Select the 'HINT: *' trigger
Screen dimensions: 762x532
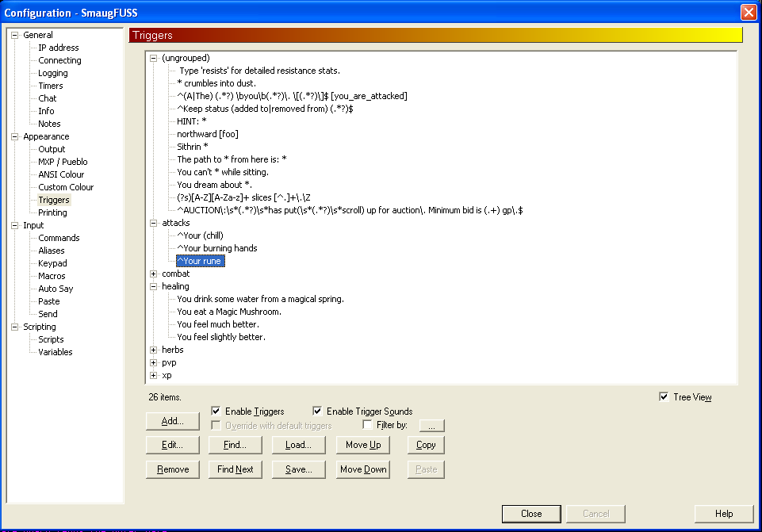pos(191,121)
